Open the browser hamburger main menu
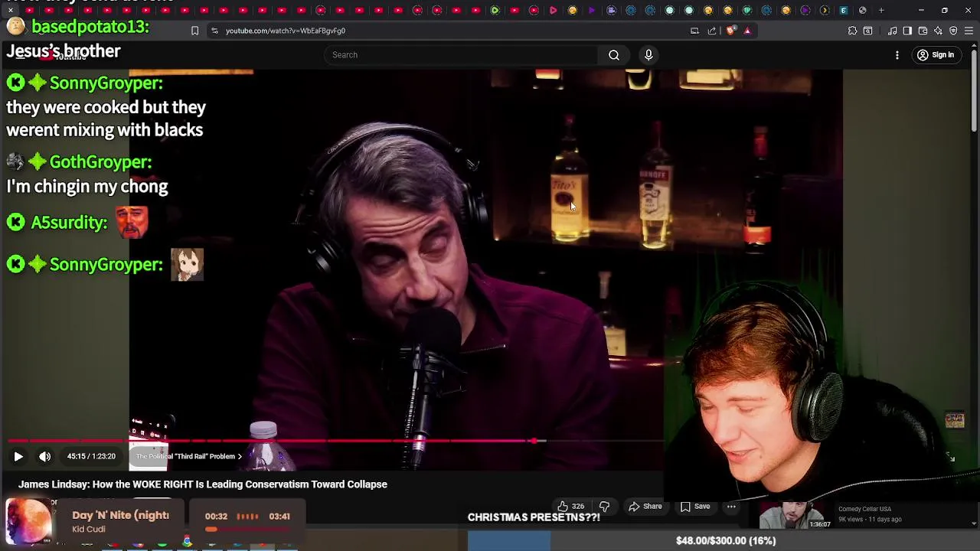Viewport: 980px width, 551px height. pyautogui.click(x=969, y=31)
